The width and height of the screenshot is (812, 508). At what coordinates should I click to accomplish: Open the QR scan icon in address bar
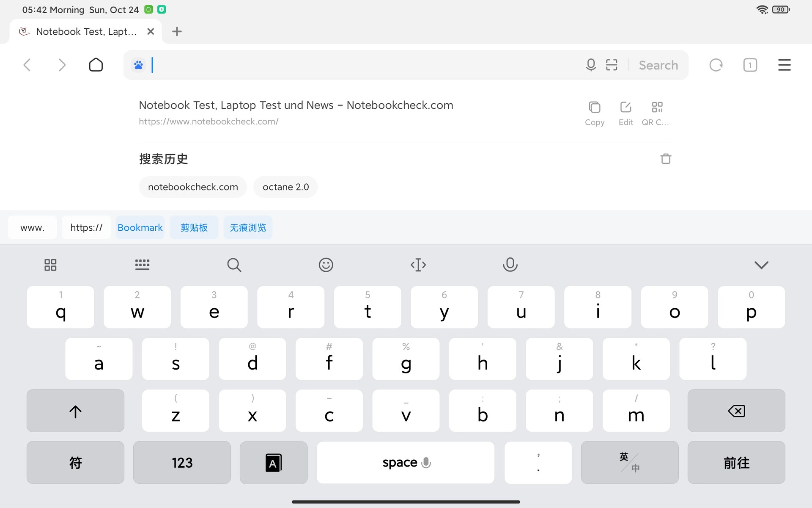point(612,65)
